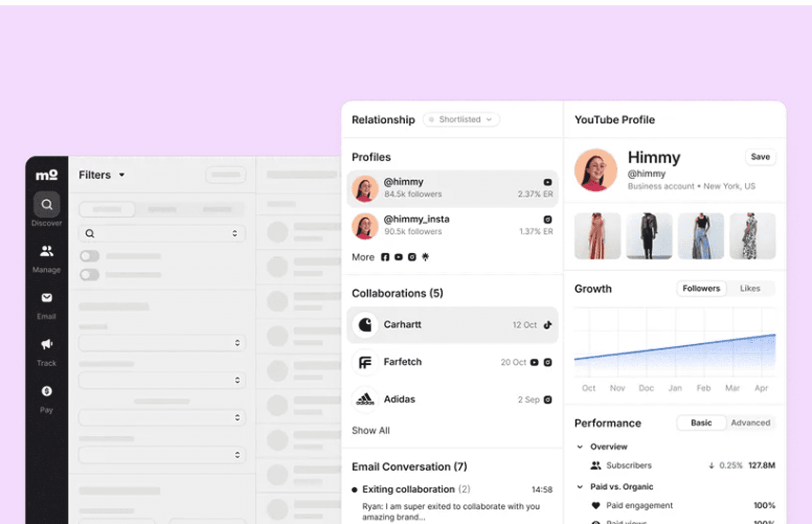This screenshot has height=524, width=812.
Task: Click the Save button for Himmy
Action: pos(760,157)
